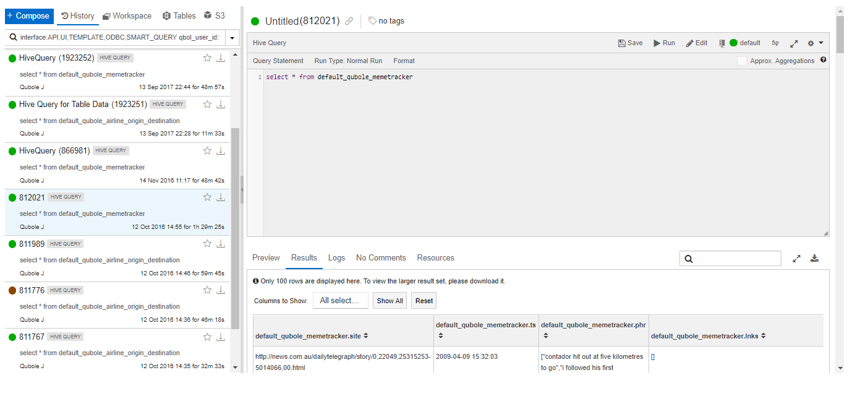Run the Hive query

pos(665,43)
